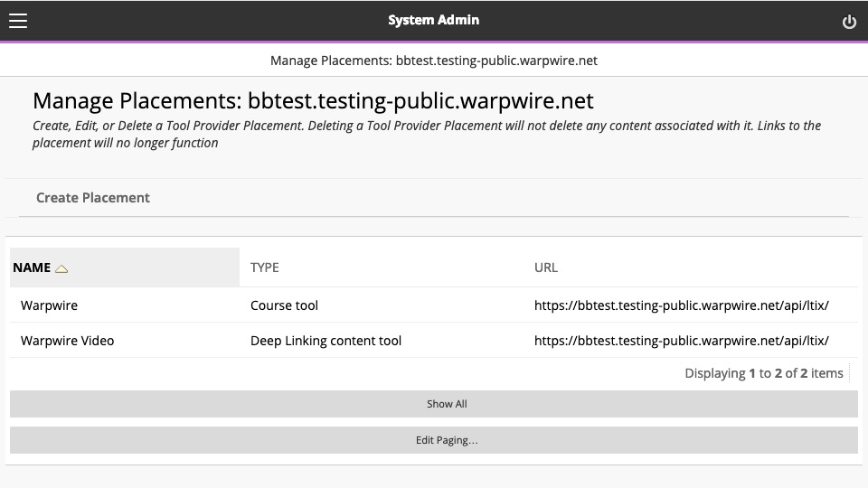Click the Displaying 1 to 2 of 2 items text
Screen dimensions: 868x488
764,373
